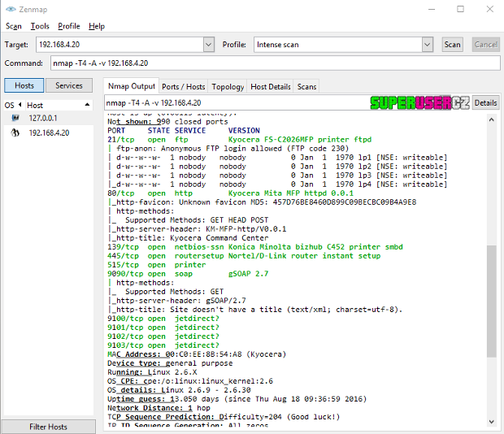The image size is (504, 434).
Task: Click the Network Distance line
Action: 159,408
